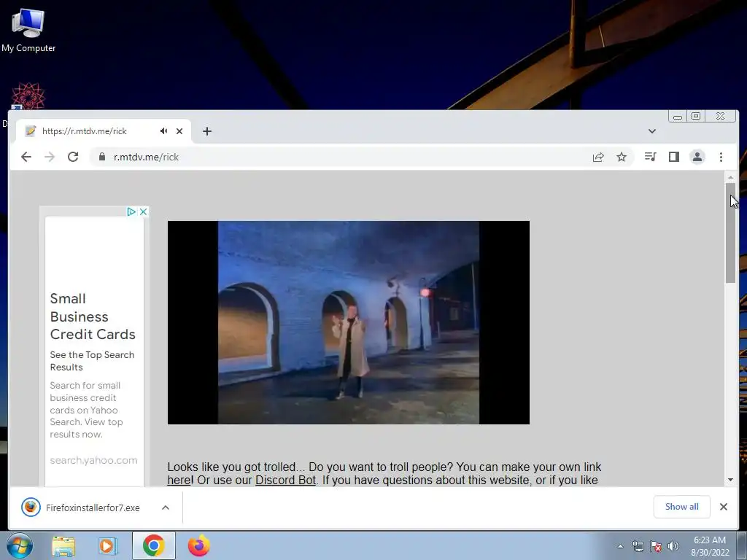Launch Firefox from the taskbar
Viewport: 747px width, 560px height.
tap(198, 545)
